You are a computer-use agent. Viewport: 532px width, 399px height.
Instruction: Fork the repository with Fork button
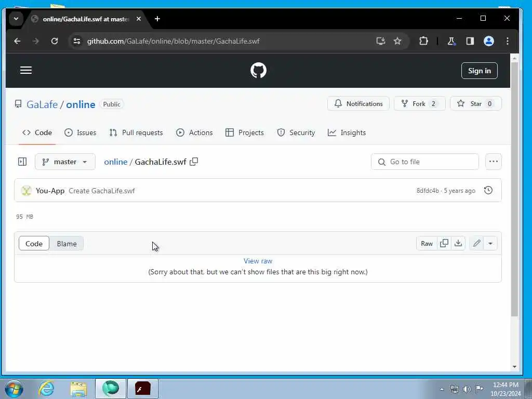pos(419,104)
